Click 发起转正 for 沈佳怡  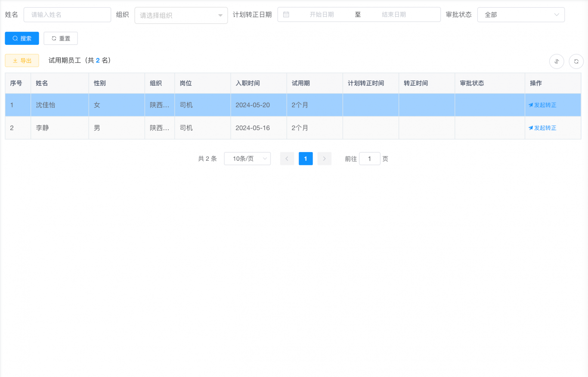coord(542,105)
